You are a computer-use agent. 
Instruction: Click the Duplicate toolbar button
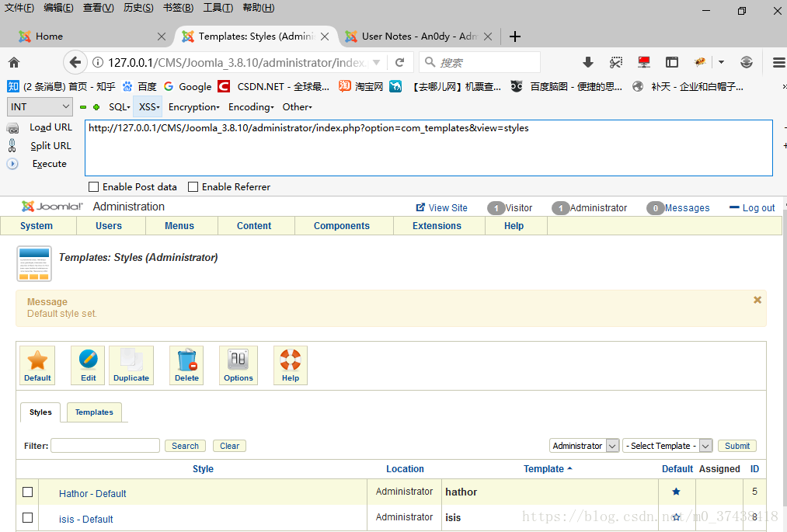tap(131, 365)
